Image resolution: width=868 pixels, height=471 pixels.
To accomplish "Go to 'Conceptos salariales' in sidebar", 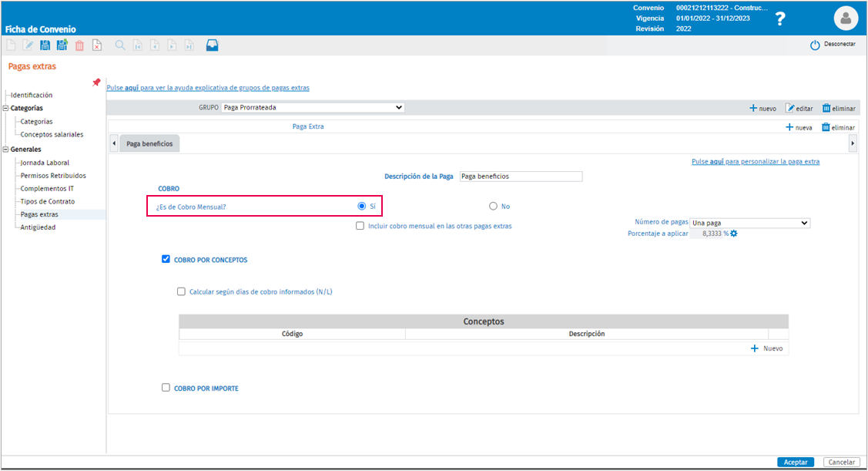I will [x=52, y=135].
